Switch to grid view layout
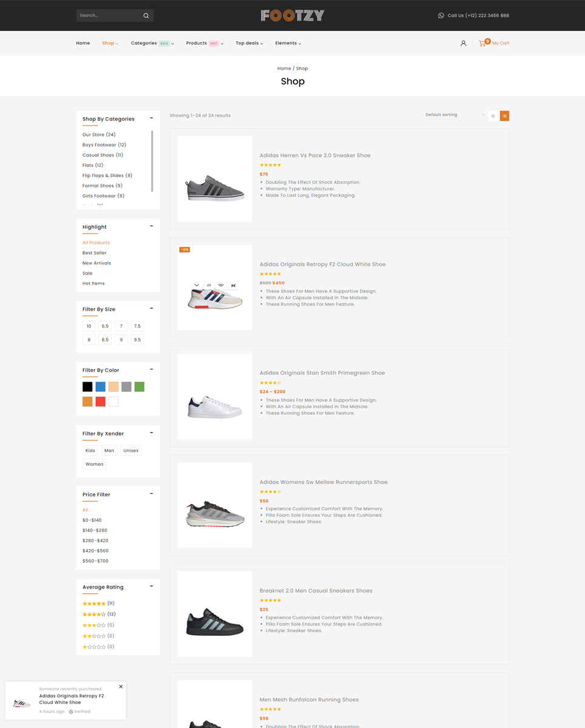The height and width of the screenshot is (728, 585). (493, 116)
